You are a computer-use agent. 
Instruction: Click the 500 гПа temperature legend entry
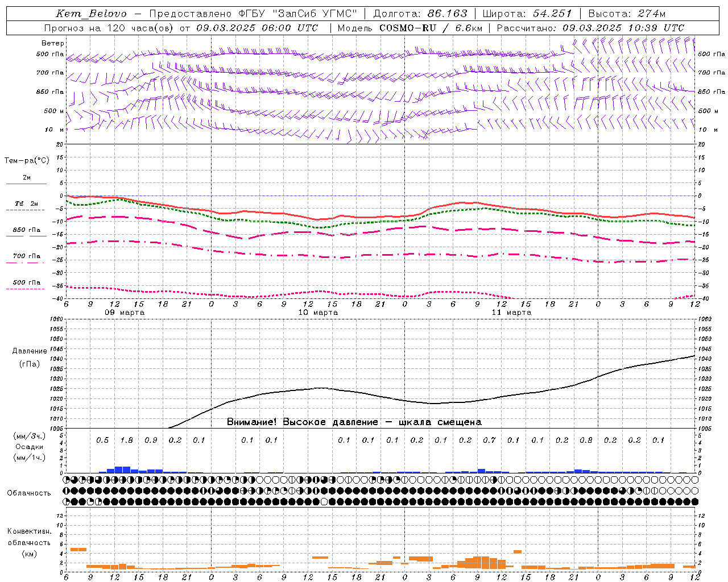(27, 282)
